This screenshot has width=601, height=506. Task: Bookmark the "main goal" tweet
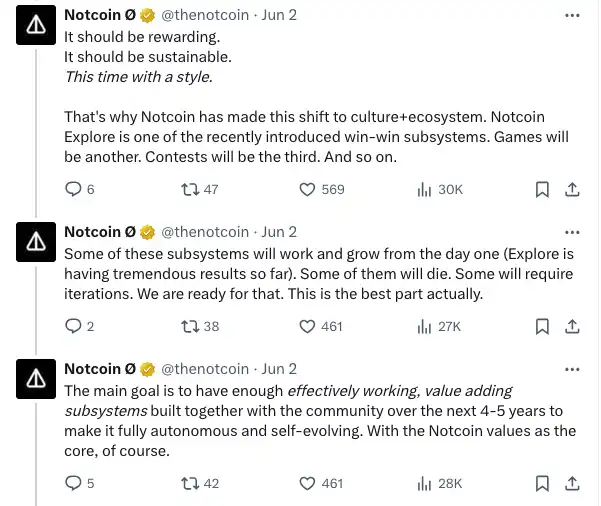[542, 483]
